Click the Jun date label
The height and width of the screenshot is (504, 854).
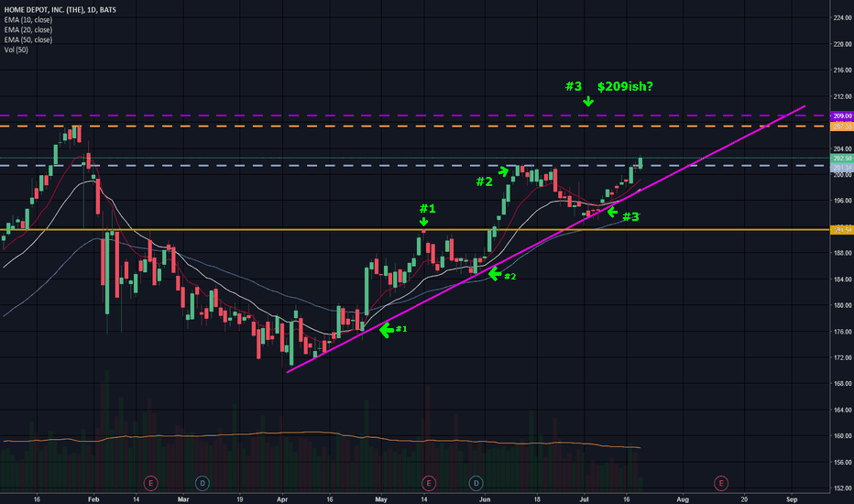click(x=485, y=499)
